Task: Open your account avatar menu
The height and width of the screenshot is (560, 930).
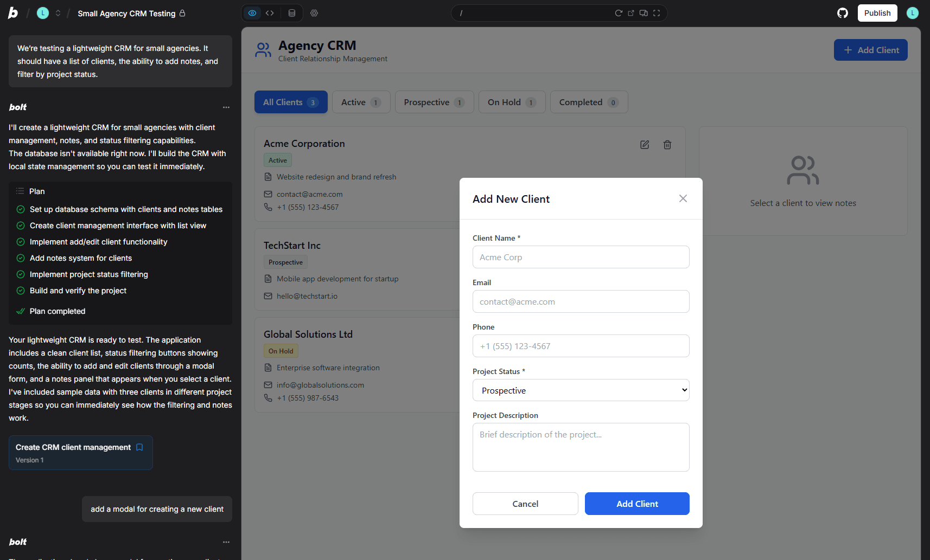Action: point(912,12)
